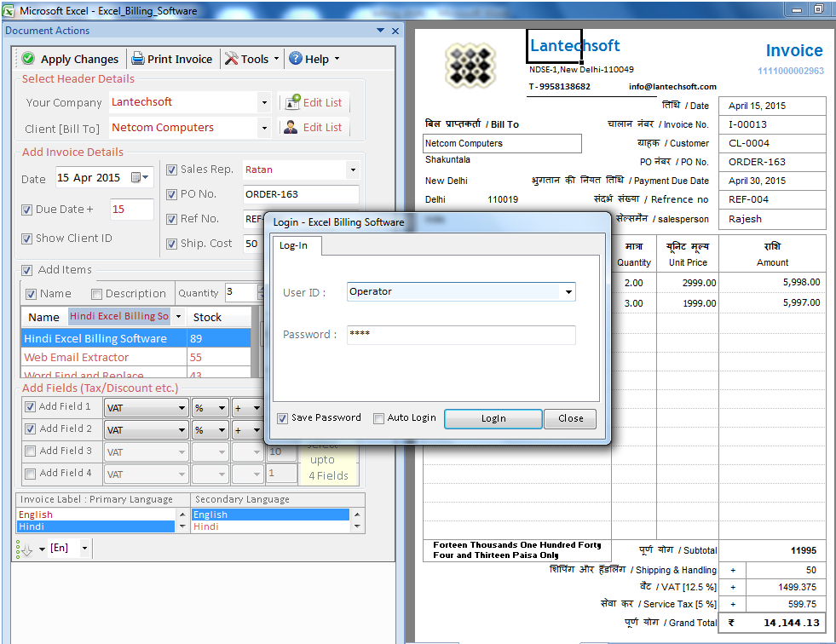This screenshot has width=836, height=644.
Task: Click the Password input field
Action: pyautogui.click(x=461, y=335)
